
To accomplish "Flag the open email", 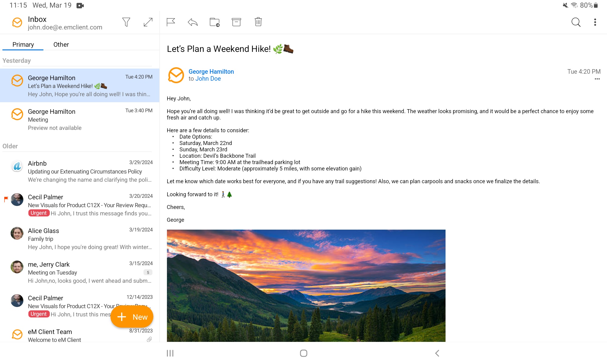I will [x=171, y=22].
